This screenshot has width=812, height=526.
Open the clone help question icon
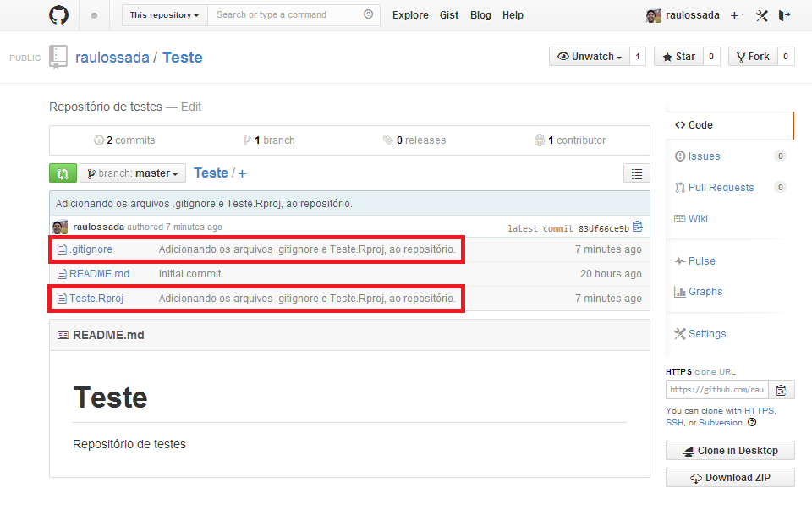752,422
